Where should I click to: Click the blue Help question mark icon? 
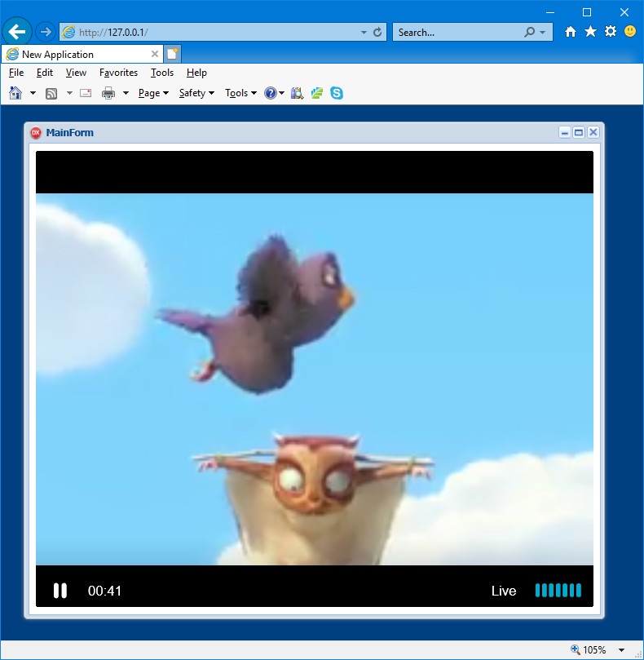click(x=270, y=93)
